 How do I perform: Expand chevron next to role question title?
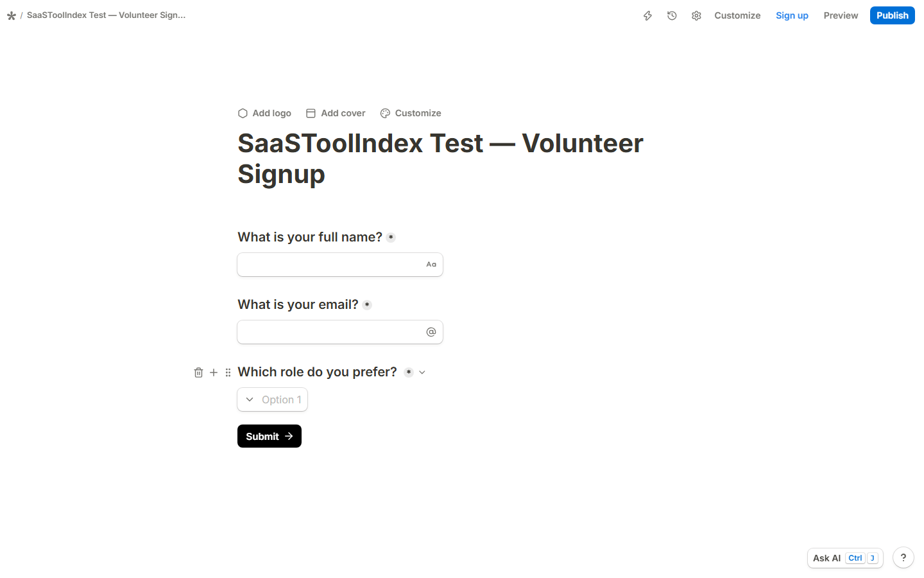coord(422,372)
